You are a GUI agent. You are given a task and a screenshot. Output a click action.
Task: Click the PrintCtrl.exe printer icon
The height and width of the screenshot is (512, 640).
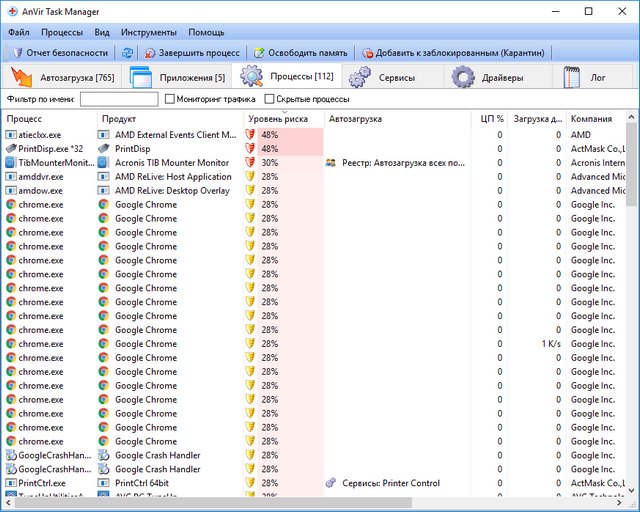tap(11, 483)
